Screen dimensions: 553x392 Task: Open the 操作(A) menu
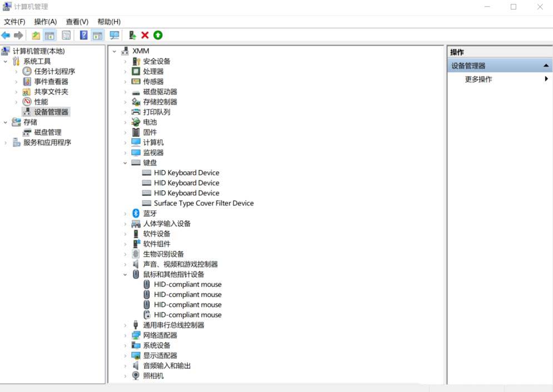click(46, 22)
